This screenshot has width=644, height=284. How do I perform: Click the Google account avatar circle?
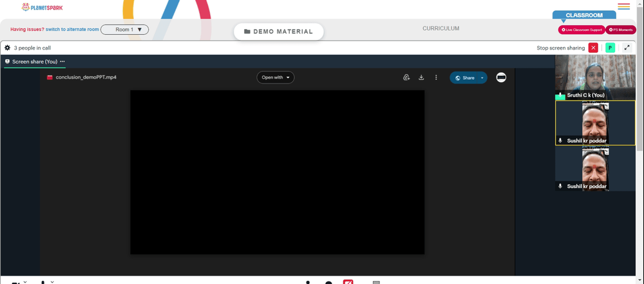tap(501, 77)
